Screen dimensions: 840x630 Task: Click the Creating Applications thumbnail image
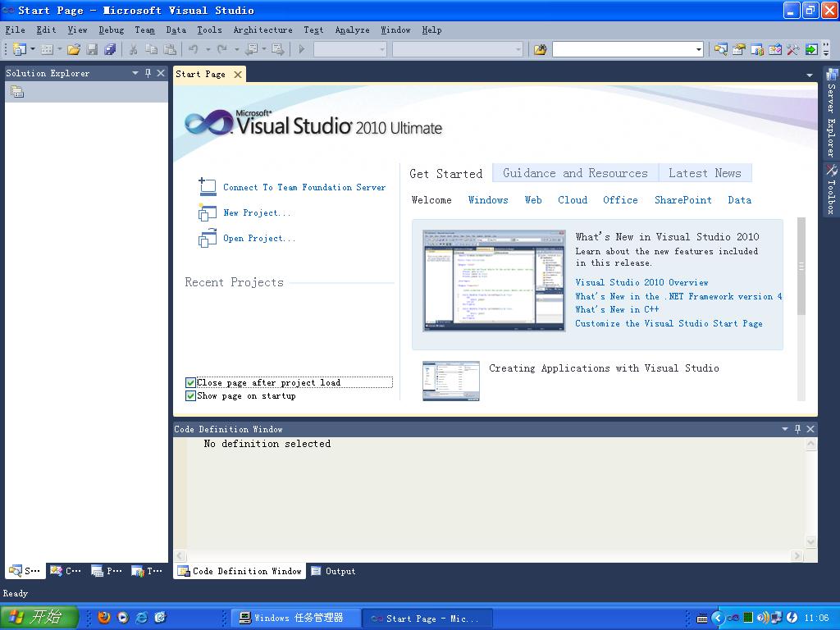tap(451, 381)
